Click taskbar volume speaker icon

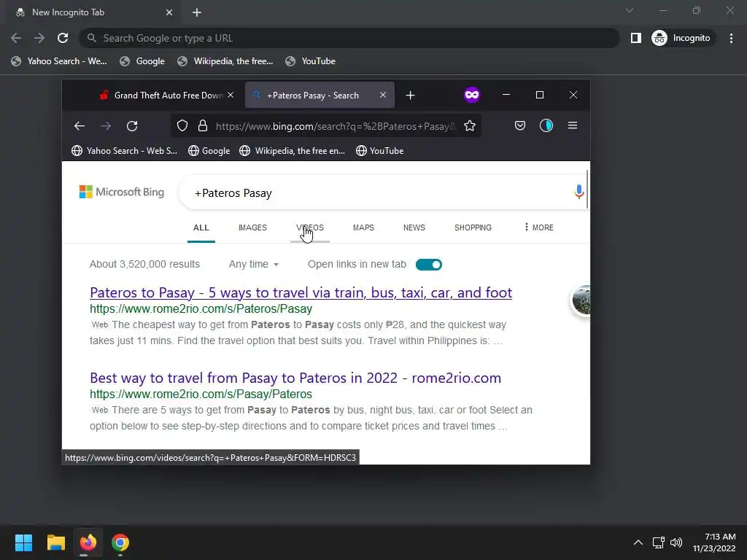(676, 542)
